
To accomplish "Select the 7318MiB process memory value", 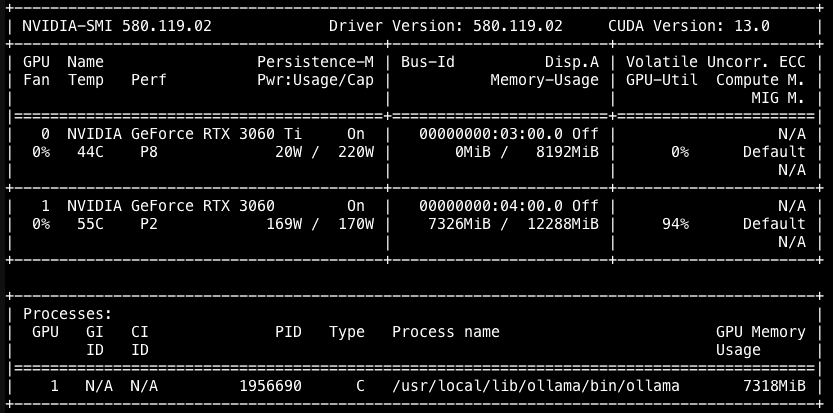I will click(x=774, y=386).
